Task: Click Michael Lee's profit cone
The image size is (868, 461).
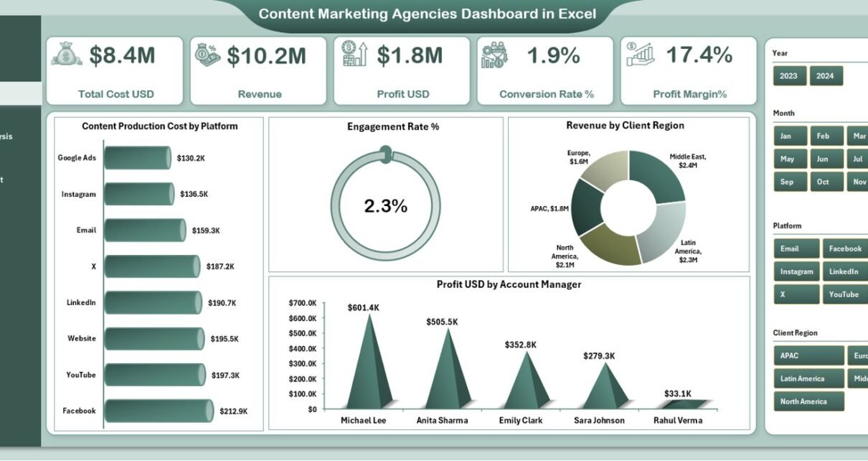Action: [x=369, y=366]
